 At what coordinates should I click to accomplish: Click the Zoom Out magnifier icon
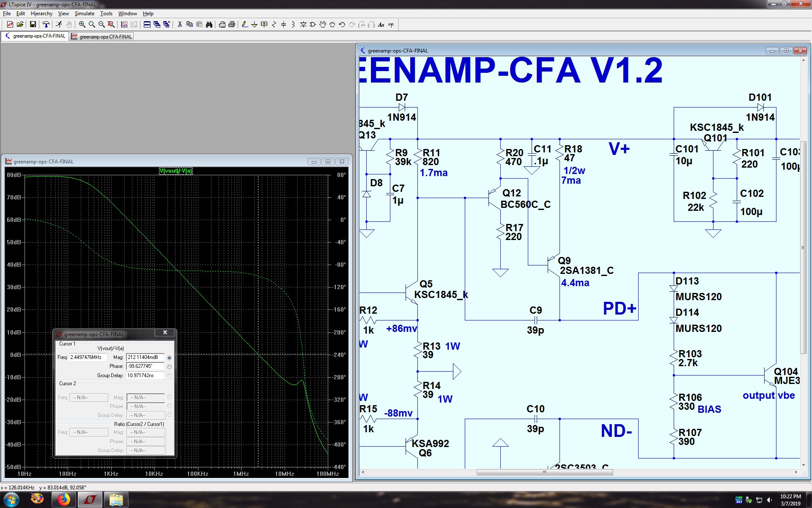[x=101, y=25]
